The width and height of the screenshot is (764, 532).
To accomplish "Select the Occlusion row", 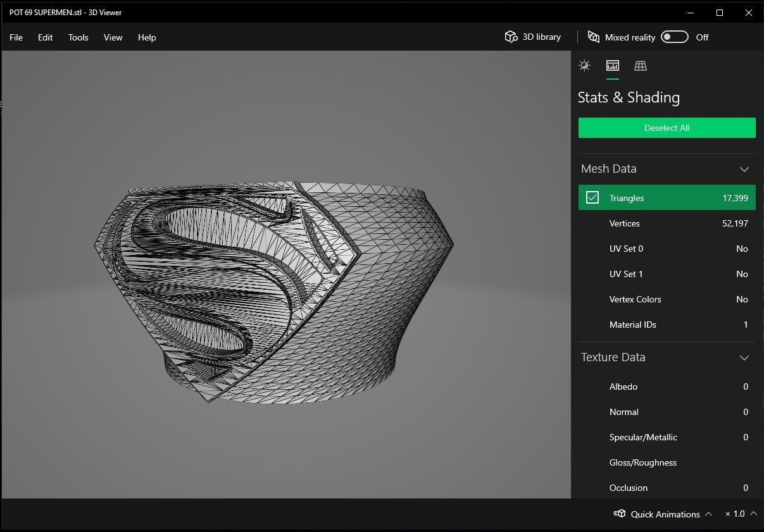I will 667,488.
